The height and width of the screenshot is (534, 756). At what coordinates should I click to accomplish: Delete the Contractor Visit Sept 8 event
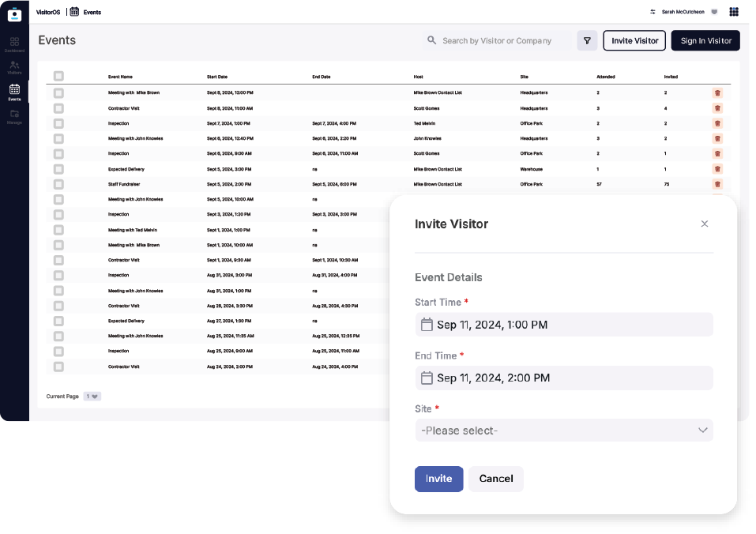click(x=717, y=108)
